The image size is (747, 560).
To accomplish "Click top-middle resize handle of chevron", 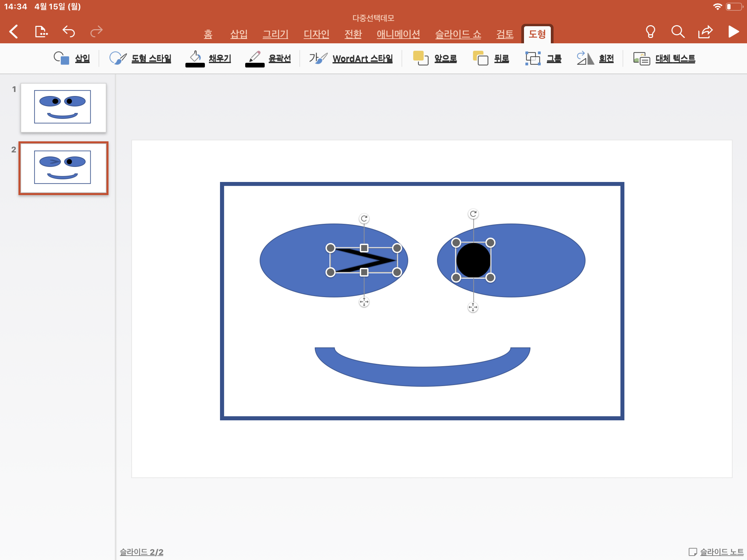I will 364,248.
